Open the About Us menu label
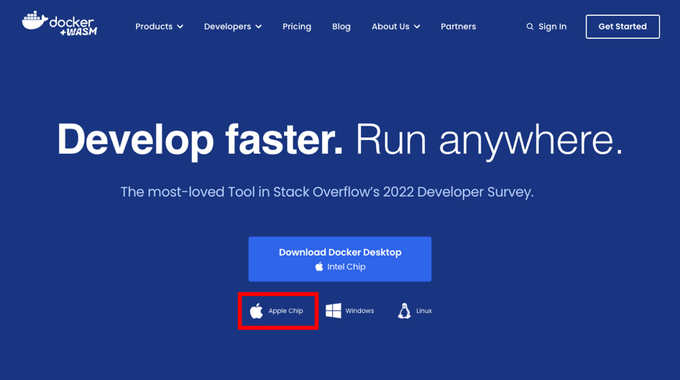Image resolution: width=680 pixels, height=380 pixels. click(x=390, y=26)
